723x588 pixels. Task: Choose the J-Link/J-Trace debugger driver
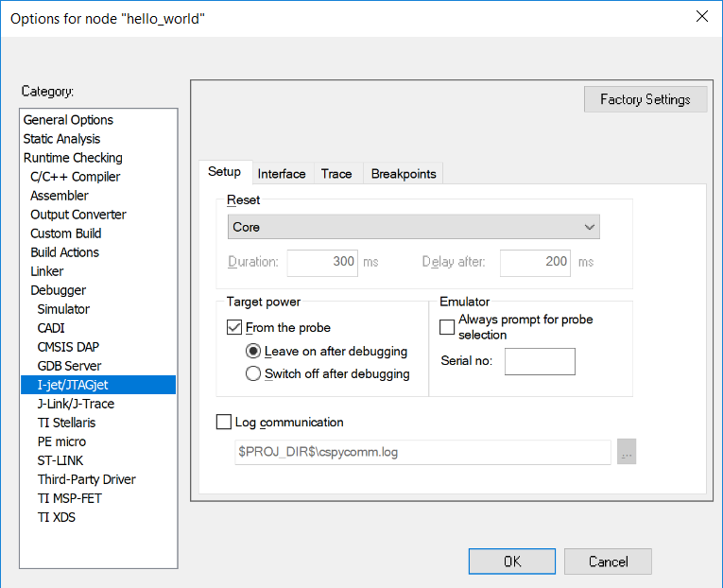(76, 404)
